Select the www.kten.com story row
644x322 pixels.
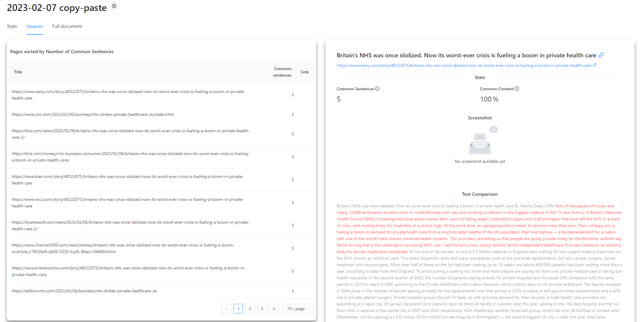(x=161, y=180)
